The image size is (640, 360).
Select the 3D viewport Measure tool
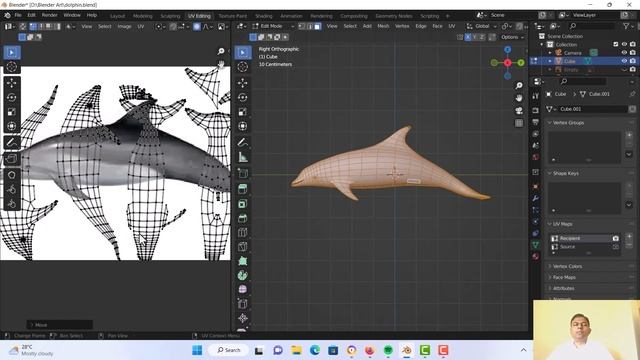(x=243, y=157)
